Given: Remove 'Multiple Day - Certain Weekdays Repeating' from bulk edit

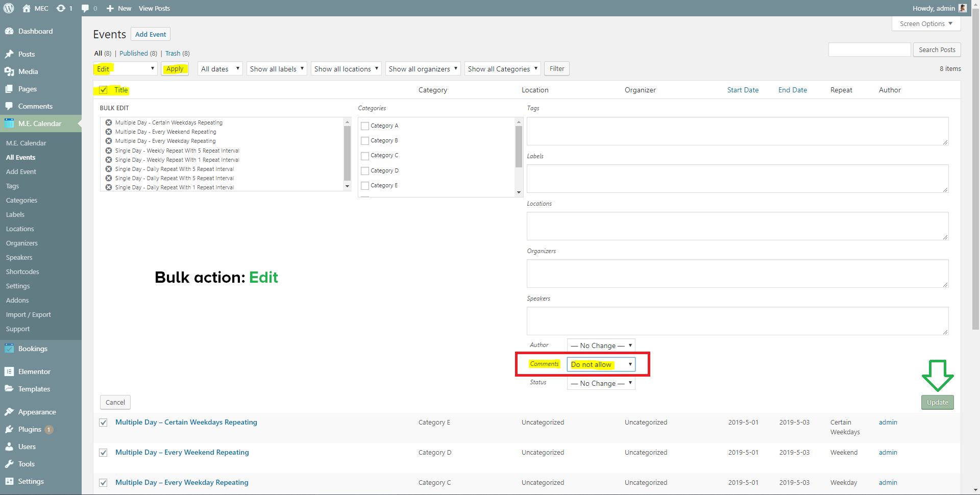Looking at the screenshot, I should coord(109,122).
